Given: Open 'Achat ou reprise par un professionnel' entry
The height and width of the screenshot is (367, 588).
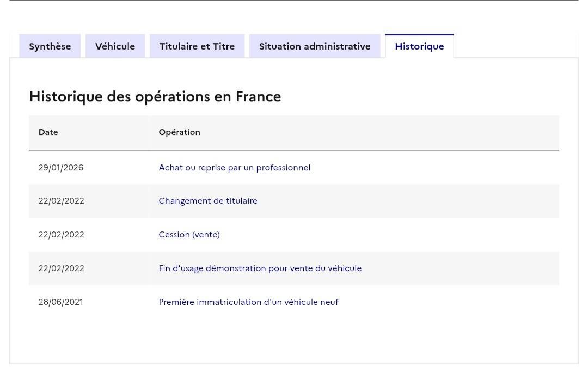Looking at the screenshot, I should coord(235,168).
